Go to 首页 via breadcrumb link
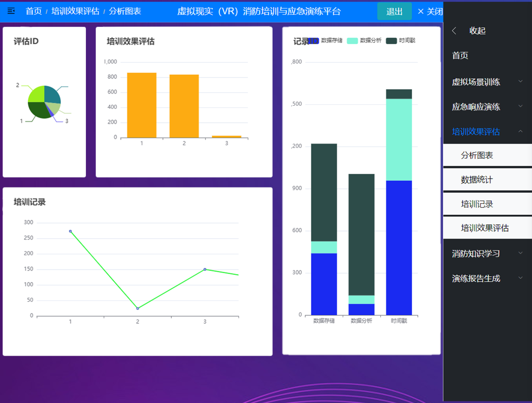 coord(34,11)
